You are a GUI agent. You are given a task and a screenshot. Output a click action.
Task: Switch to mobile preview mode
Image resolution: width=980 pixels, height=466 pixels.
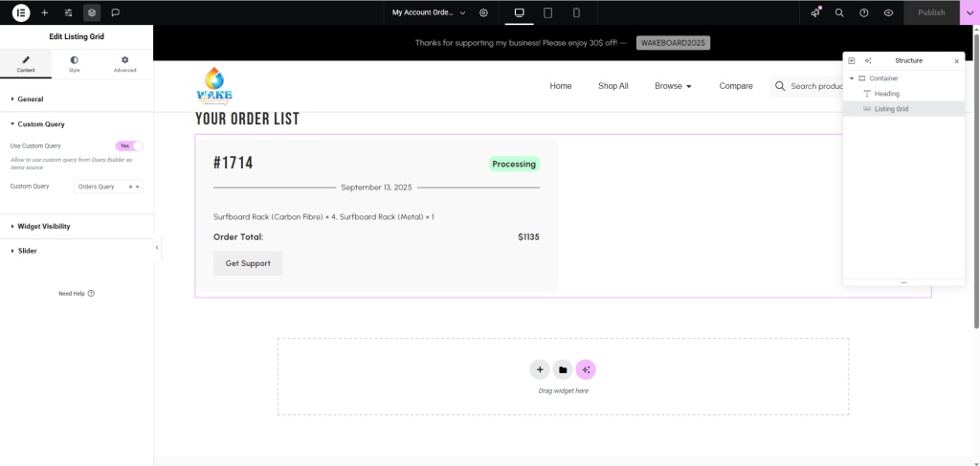tap(576, 12)
